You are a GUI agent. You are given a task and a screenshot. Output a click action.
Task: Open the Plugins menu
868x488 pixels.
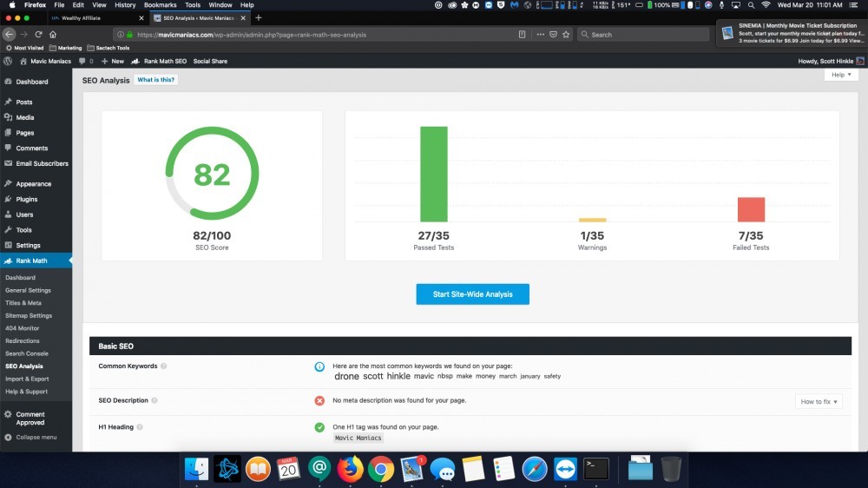pyautogui.click(x=27, y=200)
